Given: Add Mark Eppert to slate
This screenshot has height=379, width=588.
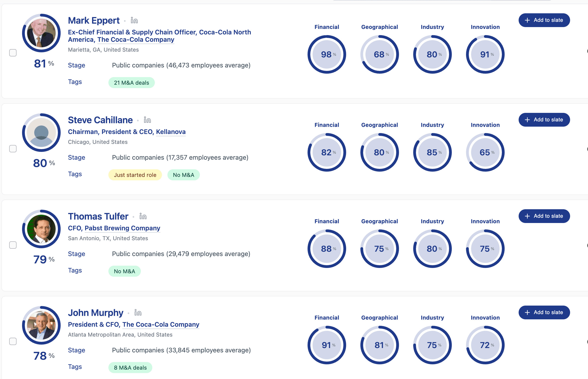Looking at the screenshot, I should coord(544,20).
